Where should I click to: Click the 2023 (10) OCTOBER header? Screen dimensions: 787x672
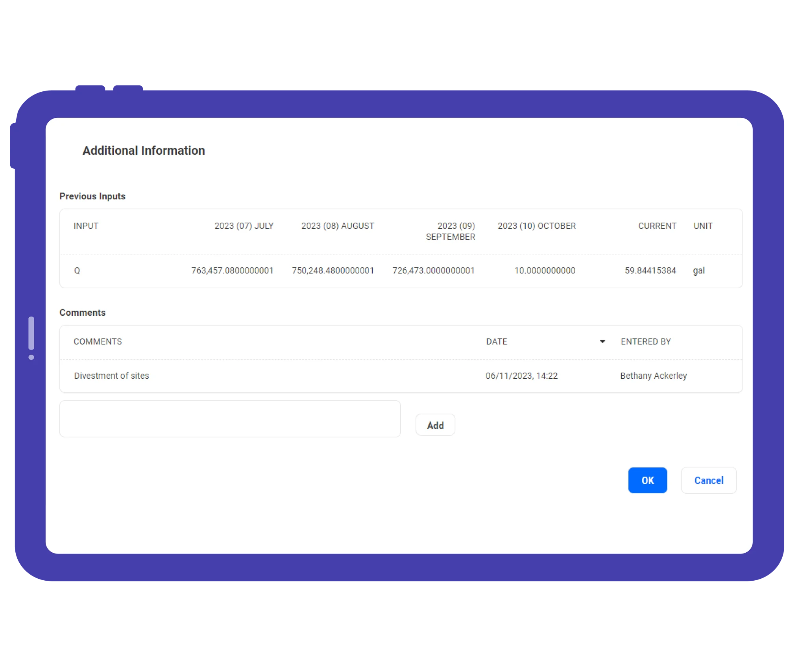537,226
